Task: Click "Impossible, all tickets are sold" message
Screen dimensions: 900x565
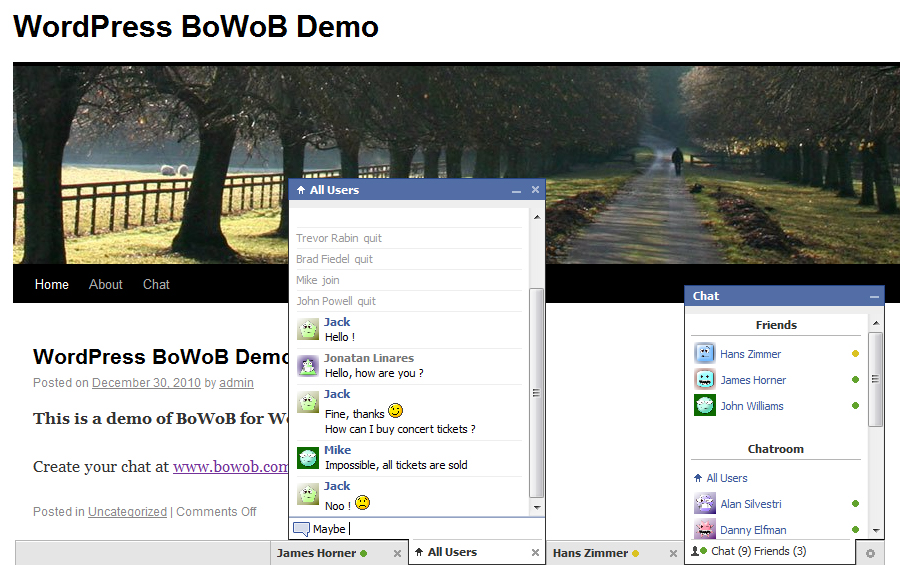Action: pyautogui.click(x=396, y=465)
